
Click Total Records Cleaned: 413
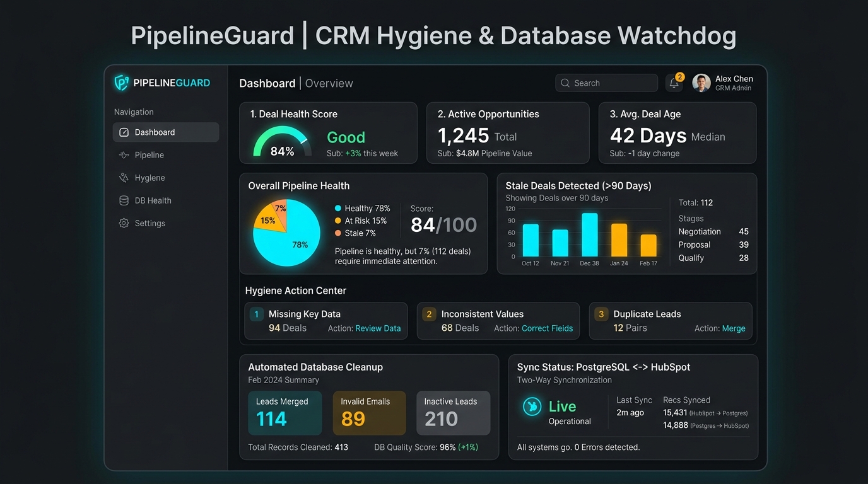(x=298, y=447)
